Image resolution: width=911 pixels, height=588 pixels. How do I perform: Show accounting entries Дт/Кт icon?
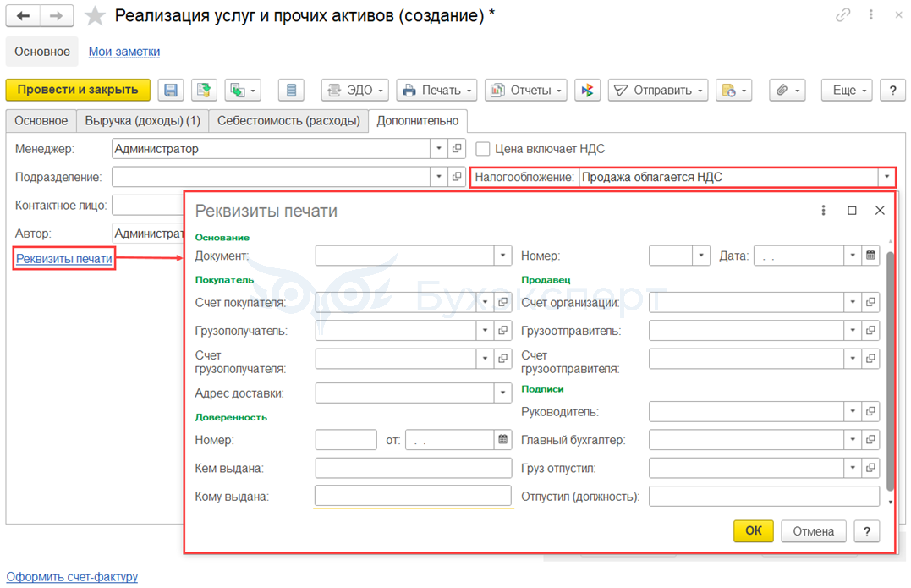(587, 90)
